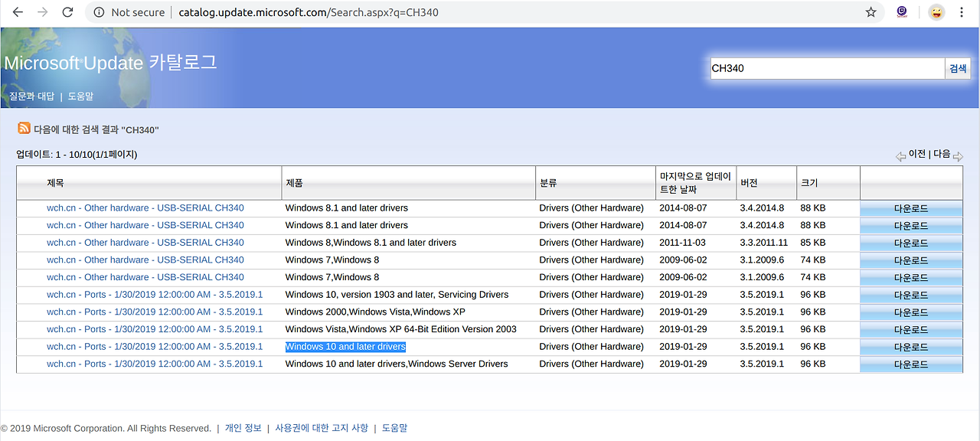The image size is (980, 441).
Task: Open the profile avatar icon in the toolbar
Action: pyautogui.click(x=936, y=12)
